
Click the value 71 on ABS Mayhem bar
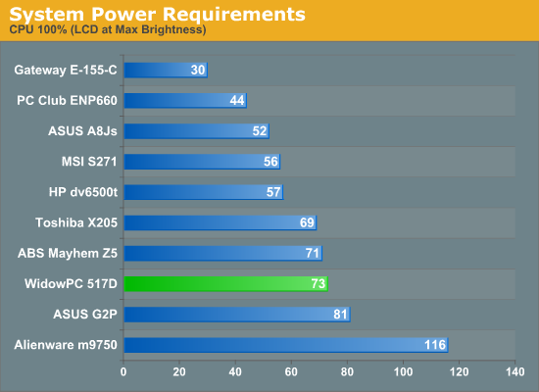313,254
